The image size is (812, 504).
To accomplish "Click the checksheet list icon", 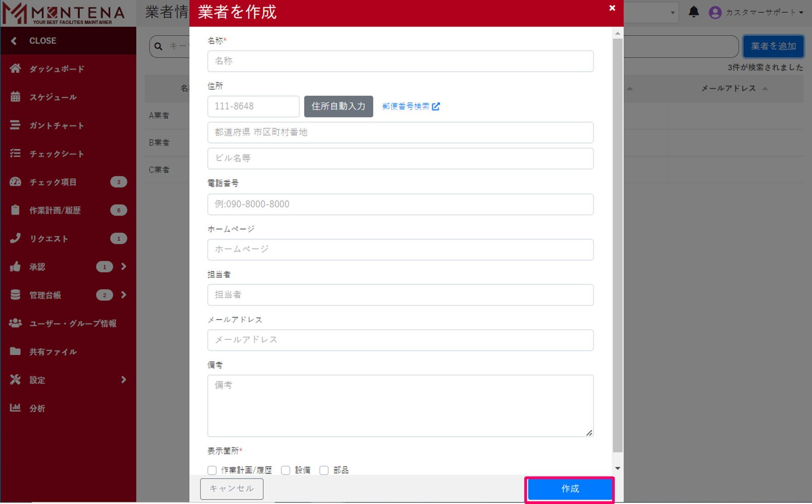I will [15, 153].
